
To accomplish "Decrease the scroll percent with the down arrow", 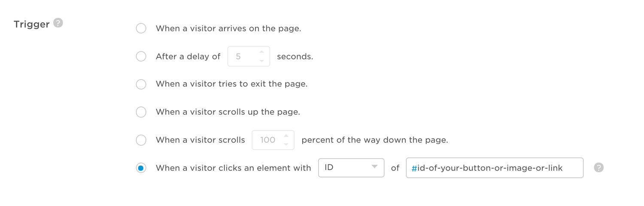I will [286, 145].
